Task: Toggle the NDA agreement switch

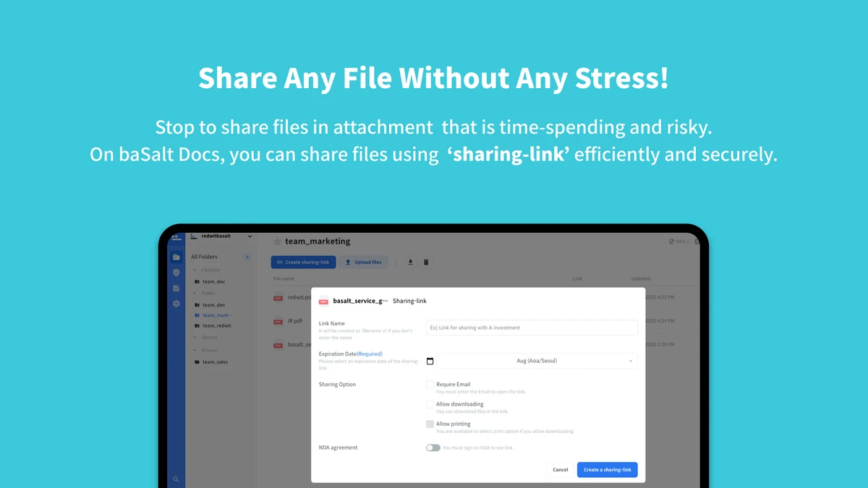Action: [x=433, y=448]
